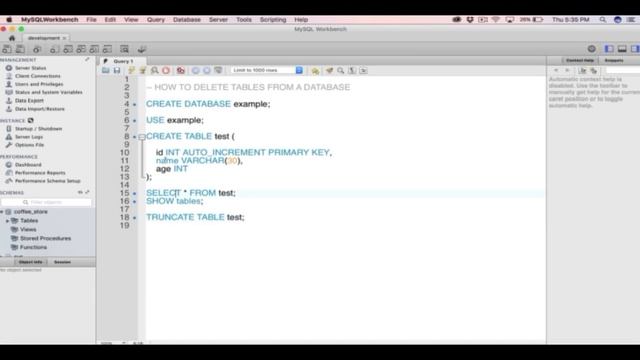640x360 pixels.
Task: Collapse the coffee_store schema
Action: point(2,212)
